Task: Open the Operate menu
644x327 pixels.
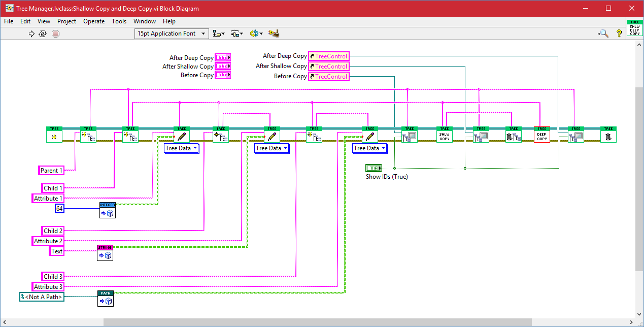Action: [x=94, y=21]
